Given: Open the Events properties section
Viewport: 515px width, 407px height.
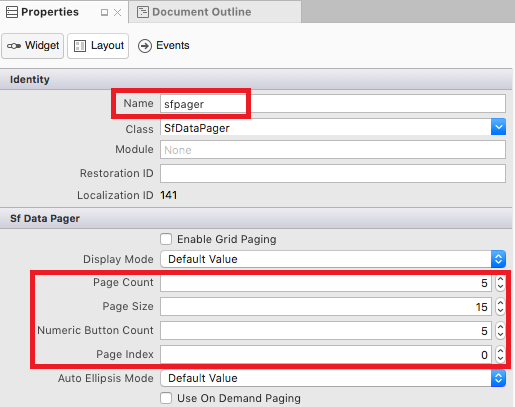Looking at the screenshot, I should [x=164, y=46].
